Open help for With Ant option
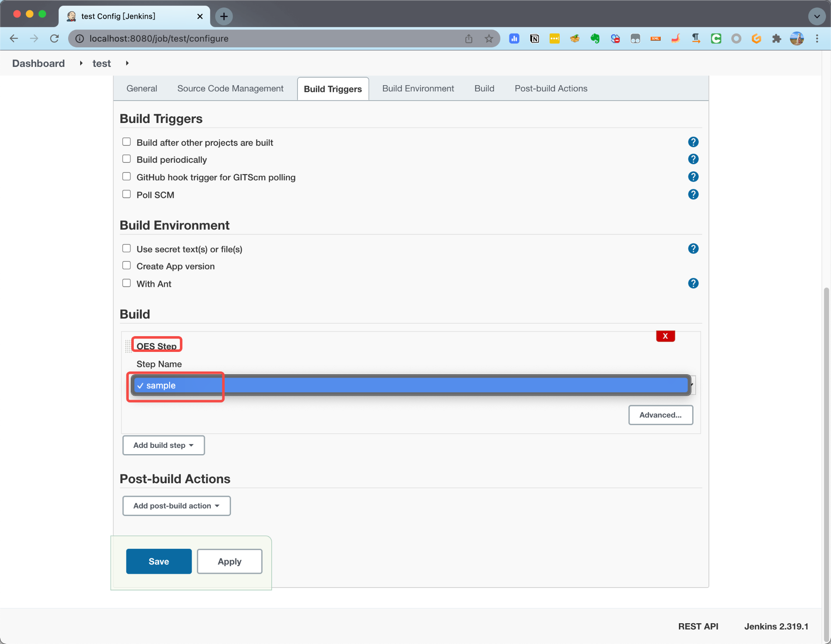The height and width of the screenshot is (644, 831). click(693, 283)
